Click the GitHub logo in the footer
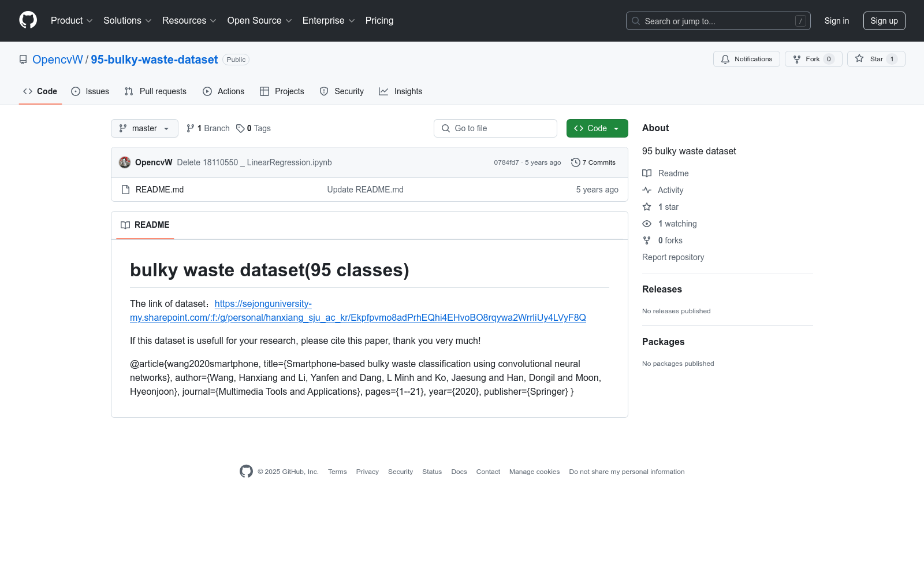The image size is (924, 578). click(x=246, y=472)
